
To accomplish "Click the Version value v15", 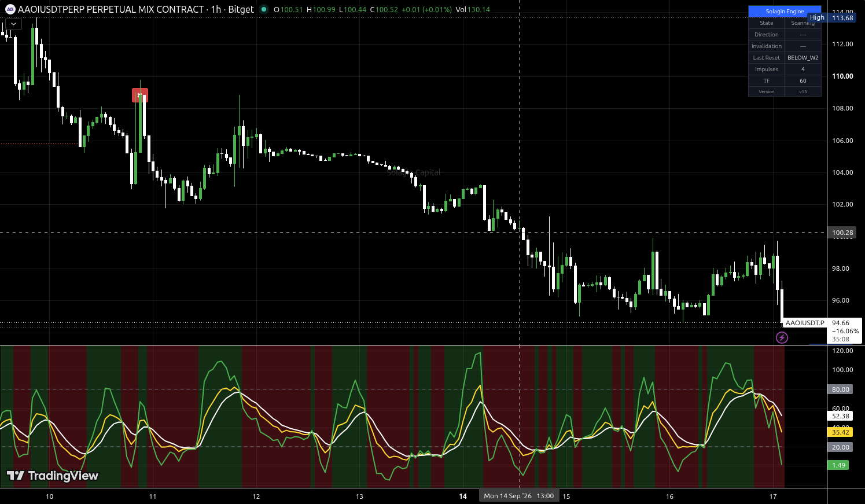I will click(803, 92).
